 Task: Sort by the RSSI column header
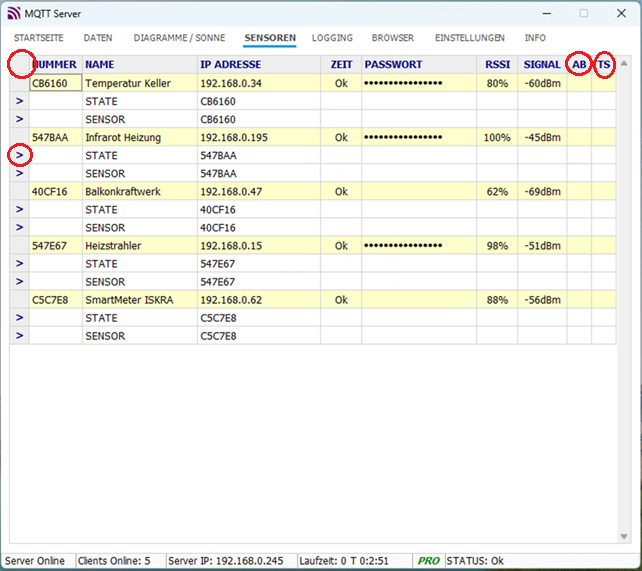click(x=497, y=65)
